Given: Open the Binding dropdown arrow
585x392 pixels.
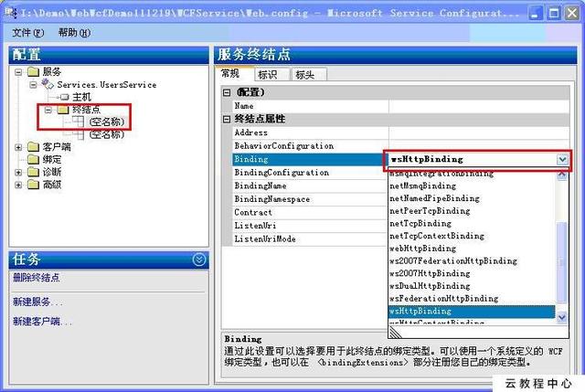Looking at the screenshot, I should [x=563, y=160].
